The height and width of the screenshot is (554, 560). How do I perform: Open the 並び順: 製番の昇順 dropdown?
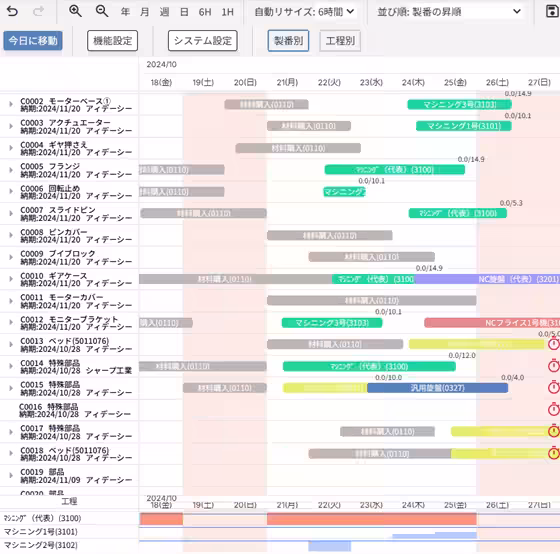(449, 12)
